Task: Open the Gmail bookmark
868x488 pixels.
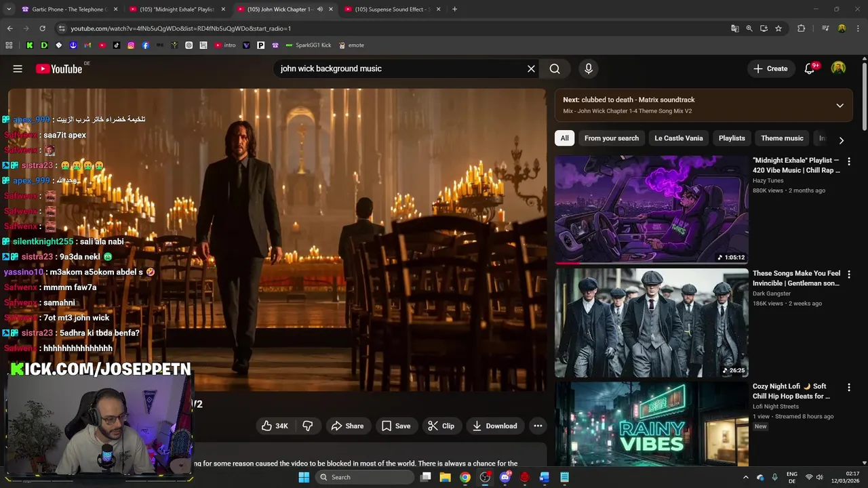Action: click(87, 45)
